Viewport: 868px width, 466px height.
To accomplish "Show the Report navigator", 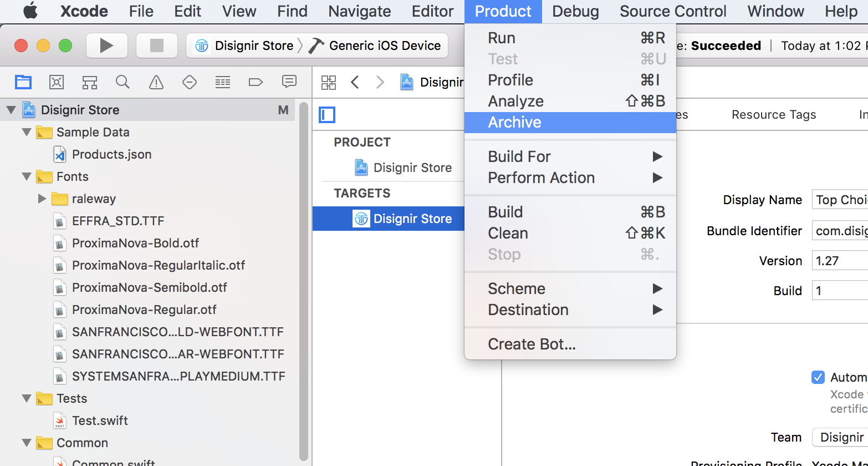I will [x=289, y=83].
